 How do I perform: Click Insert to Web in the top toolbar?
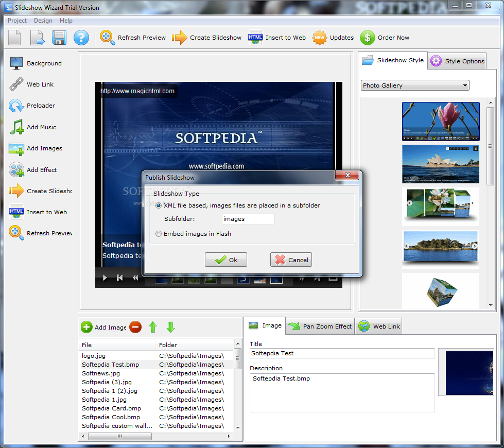(x=277, y=38)
